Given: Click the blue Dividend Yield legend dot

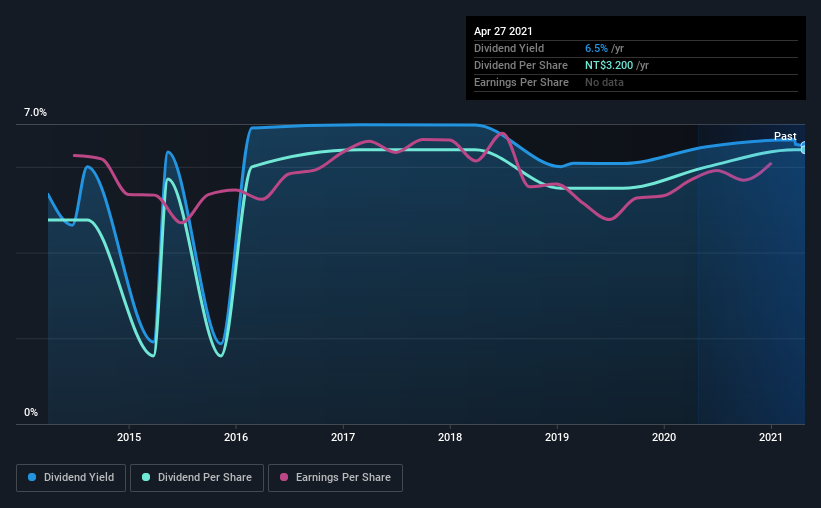Looking at the screenshot, I should 32,477.
